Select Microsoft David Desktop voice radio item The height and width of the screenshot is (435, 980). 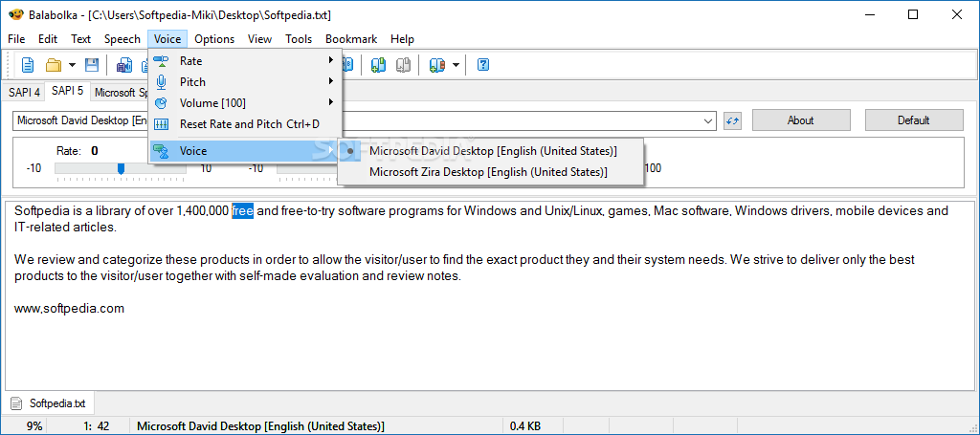[493, 151]
